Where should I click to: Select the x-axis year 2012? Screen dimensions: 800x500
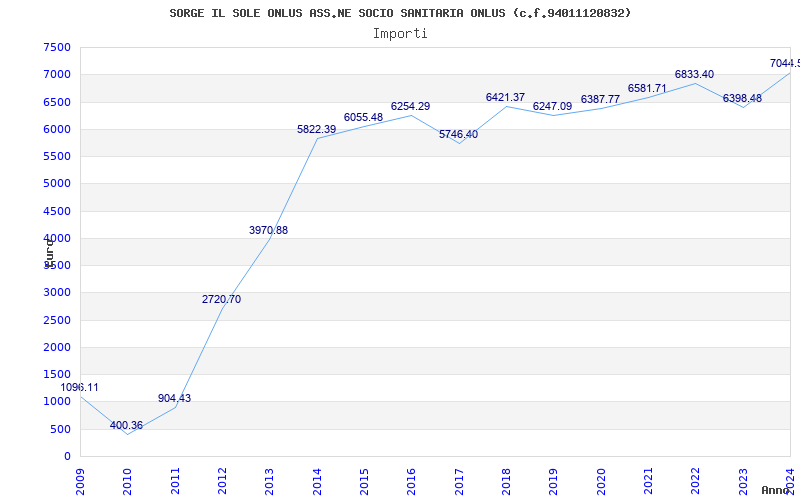222,481
